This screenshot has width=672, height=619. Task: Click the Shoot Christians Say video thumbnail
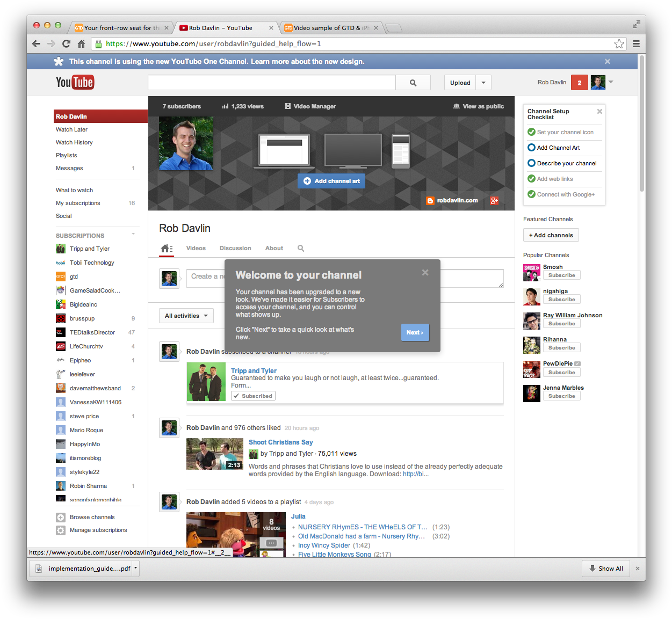pyautogui.click(x=215, y=454)
